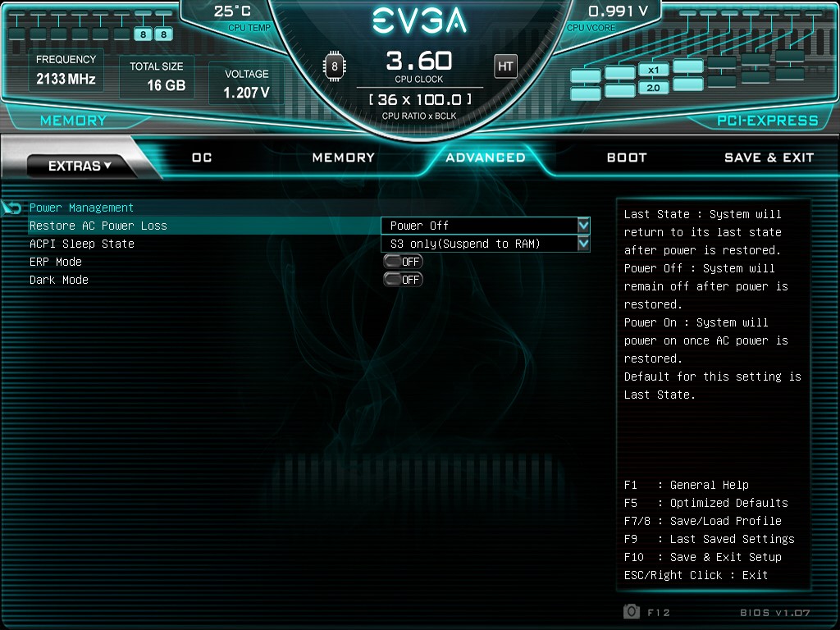
Task: Click the F5 Optimized Defaults entry
Action: point(706,503)
